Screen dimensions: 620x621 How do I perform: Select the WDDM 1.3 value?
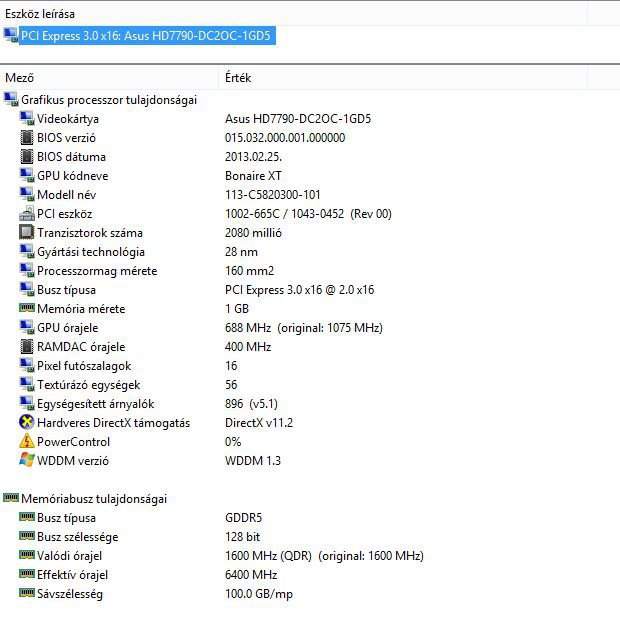pos(253,461)
